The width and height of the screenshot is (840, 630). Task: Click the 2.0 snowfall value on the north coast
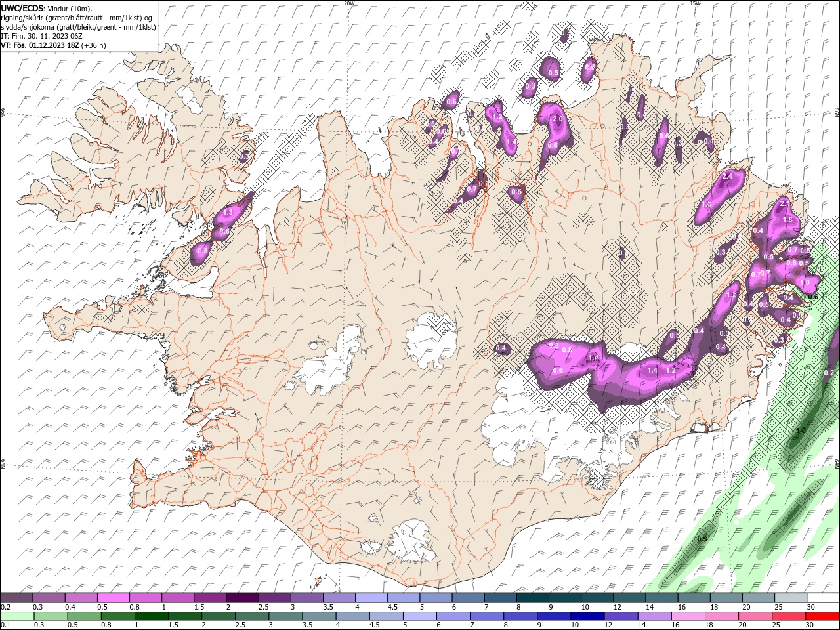point(558,119)
